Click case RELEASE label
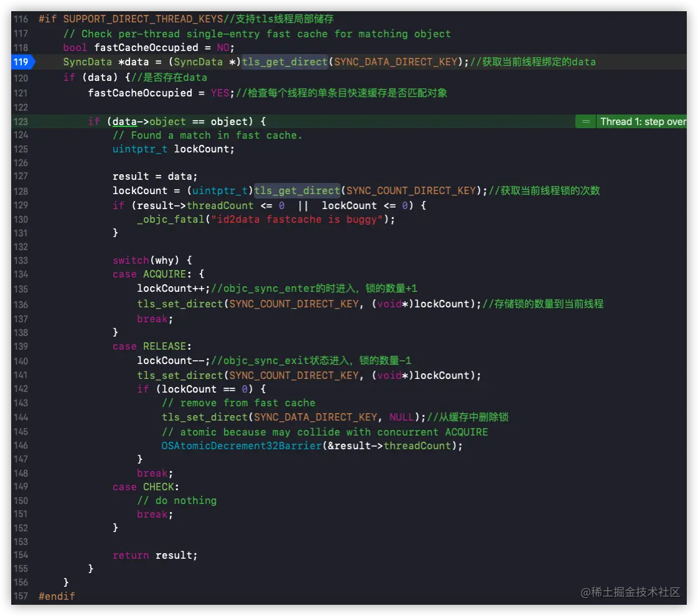Screen dimensions: 698x616 tap(152, 347)
